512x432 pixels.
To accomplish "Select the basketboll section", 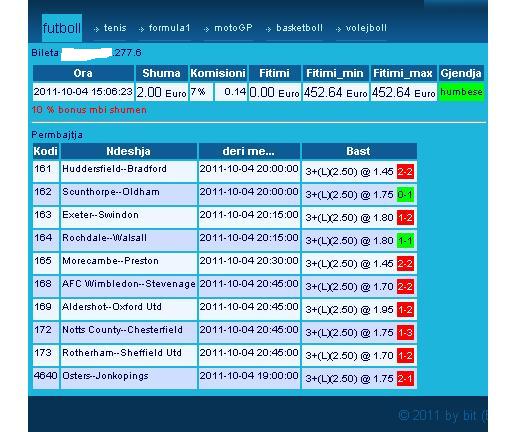I will pos(299,28).
